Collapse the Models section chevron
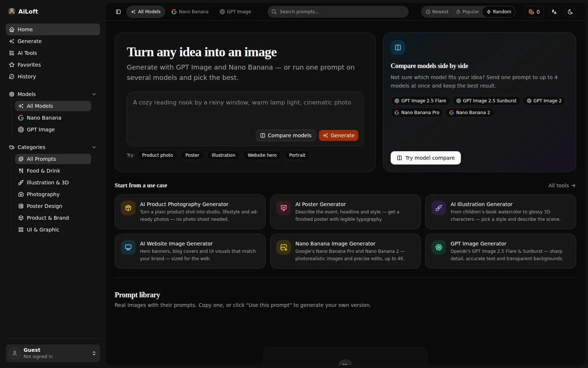 pyautogui.click(x=94, y=94)
